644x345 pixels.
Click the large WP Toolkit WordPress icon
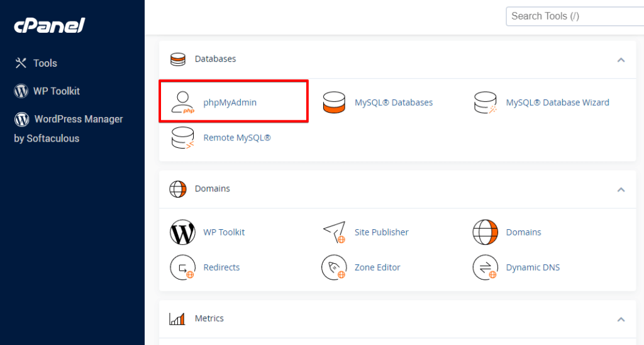(x=183, y=232)
